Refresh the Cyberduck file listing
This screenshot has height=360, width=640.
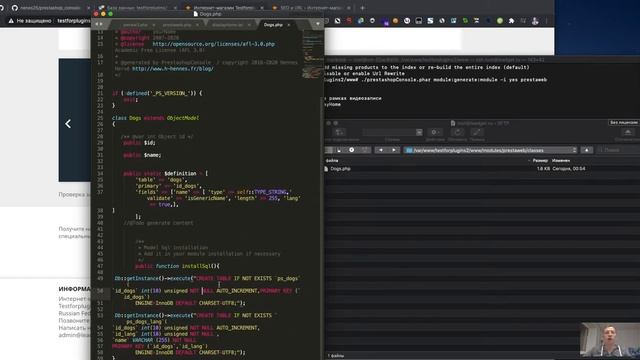pyautogui.click(x=458, y=132)
